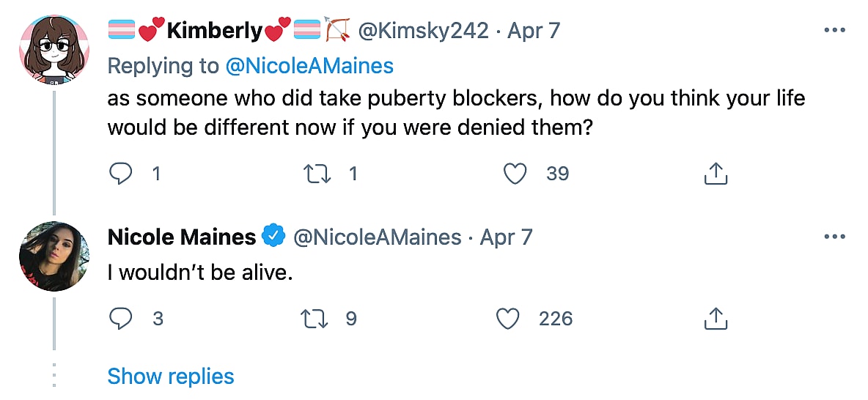Like Kimberly's tweet with 39 likes
Image resolution: width=868 pixels, height=400 pixels.
point(516,174)
